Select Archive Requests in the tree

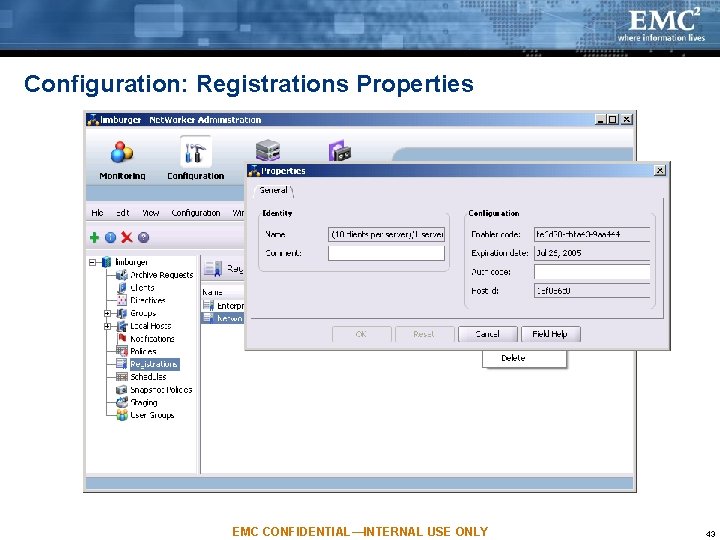[x=162, y=275]
